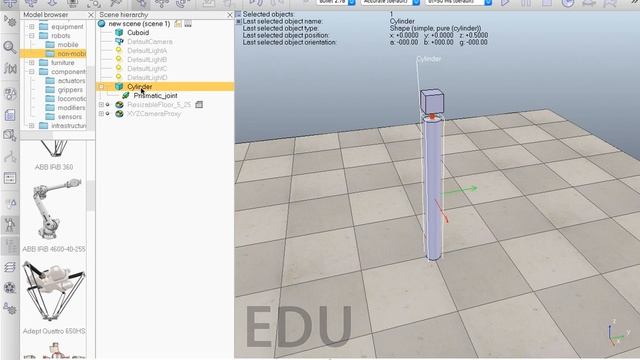Open the collections dialog in sidebar
The width and height of the screenshot is (640, 360).
coord(10,94)
